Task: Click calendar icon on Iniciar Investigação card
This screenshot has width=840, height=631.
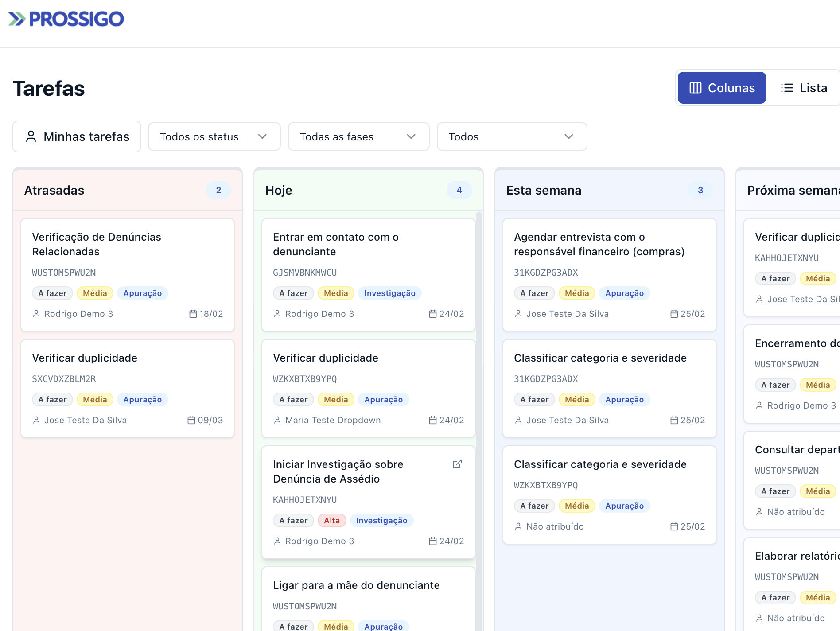Action: 433,541
